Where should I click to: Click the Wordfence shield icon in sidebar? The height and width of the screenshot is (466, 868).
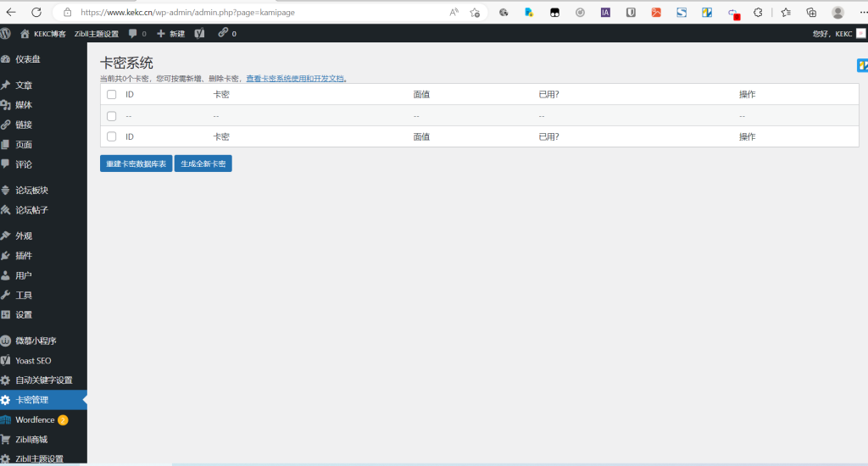6,419
